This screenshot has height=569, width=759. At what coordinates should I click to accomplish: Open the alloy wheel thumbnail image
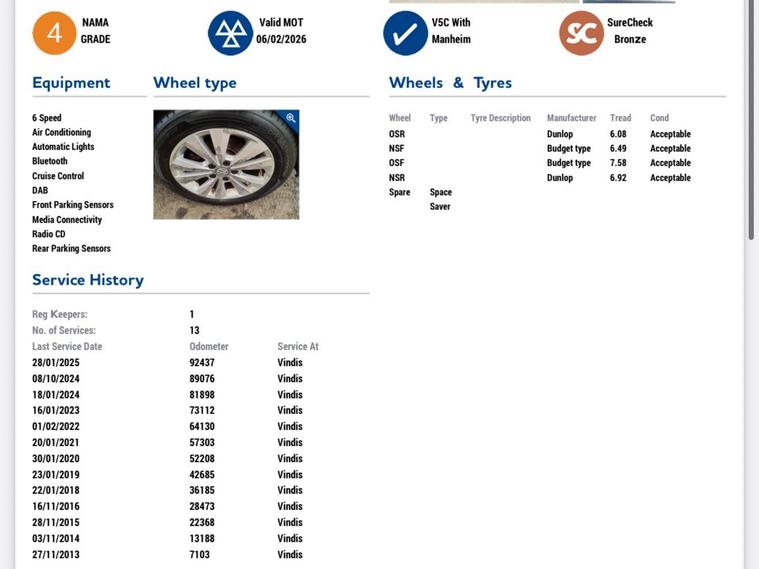click(226, 164)
